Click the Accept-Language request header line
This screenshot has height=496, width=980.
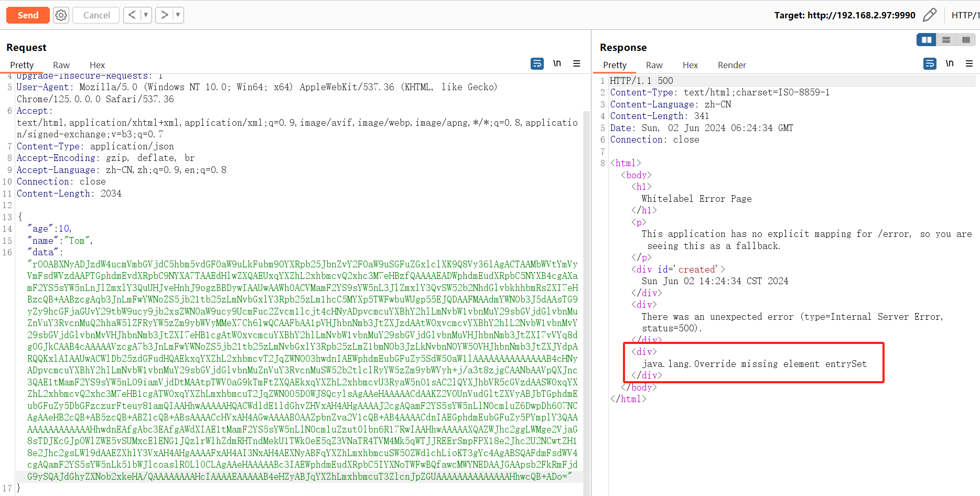[x=122, y=170]
